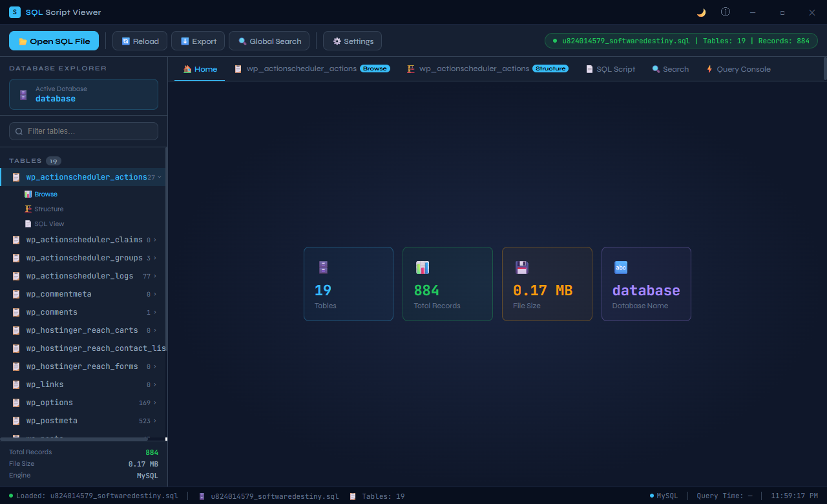Export the database
The width and height of the screenshot is (827, 504).
pyautogui.click(x=198, y=41)
